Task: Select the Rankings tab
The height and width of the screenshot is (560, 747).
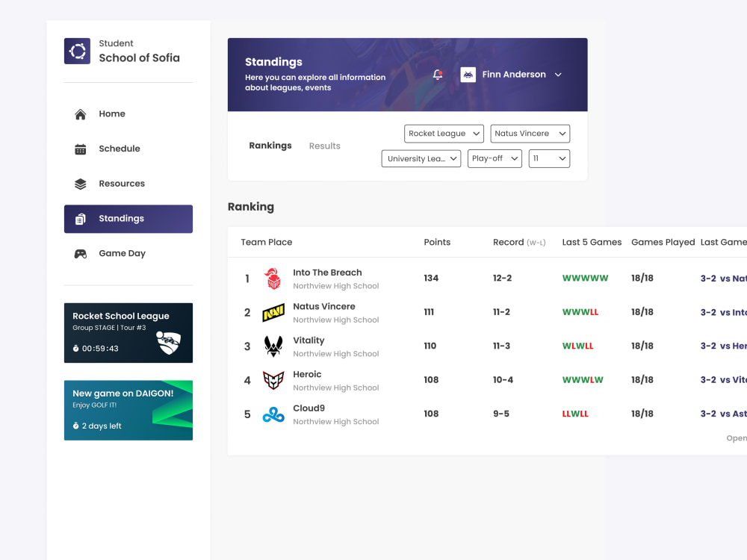Action: coord(270,146)
